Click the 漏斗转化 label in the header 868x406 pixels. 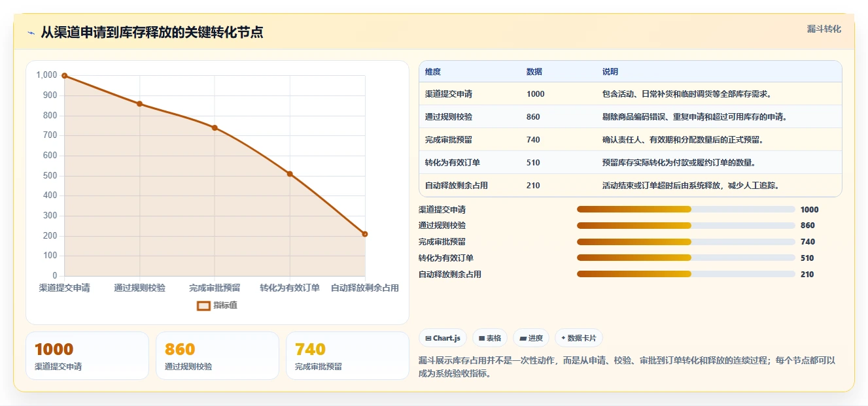[x=824, y=29]
